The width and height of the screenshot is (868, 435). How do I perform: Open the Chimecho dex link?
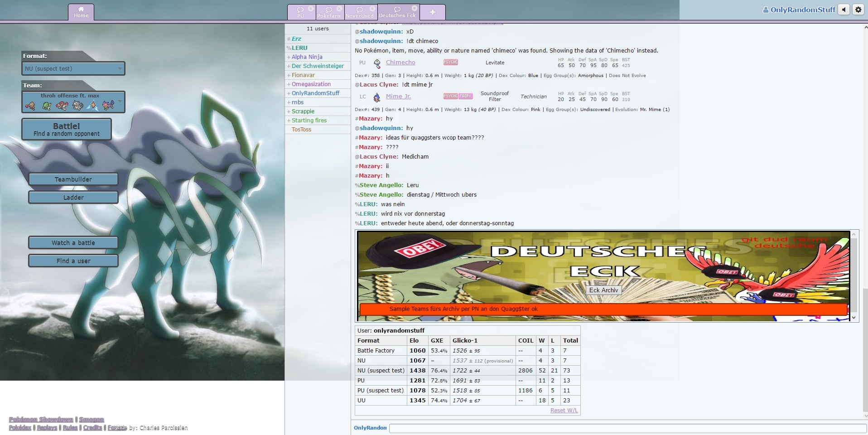(400, 63)
